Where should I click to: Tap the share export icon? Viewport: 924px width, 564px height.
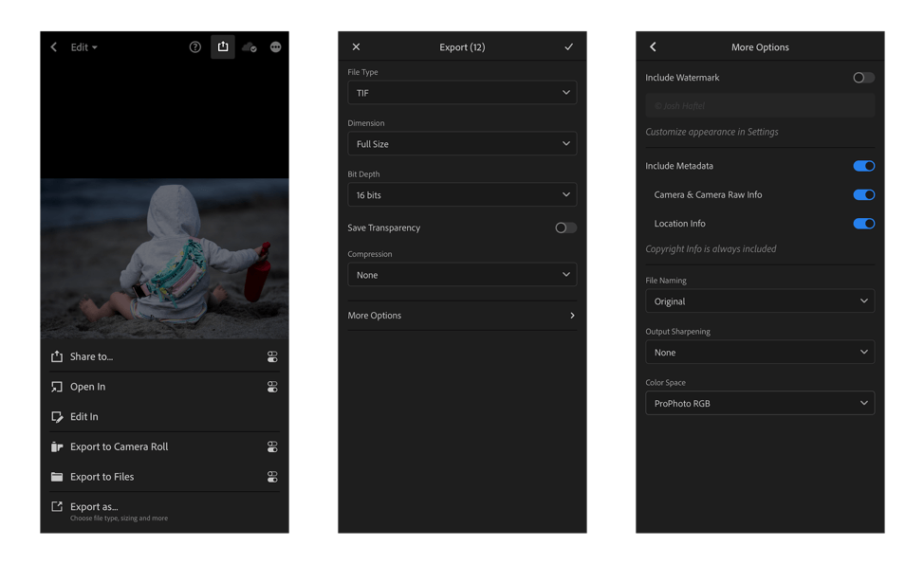(223, 46)
